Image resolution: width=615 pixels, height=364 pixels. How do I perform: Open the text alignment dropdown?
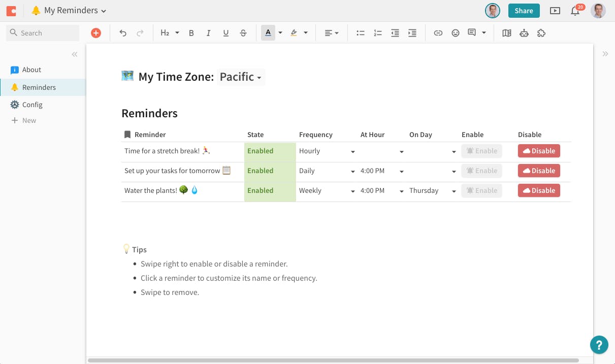click(x=332, y=33)
